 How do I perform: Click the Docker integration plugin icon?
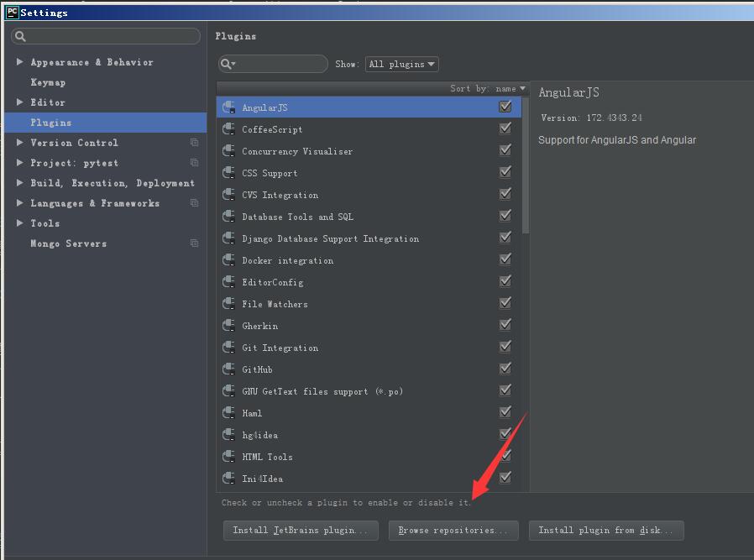click(228, 260)
